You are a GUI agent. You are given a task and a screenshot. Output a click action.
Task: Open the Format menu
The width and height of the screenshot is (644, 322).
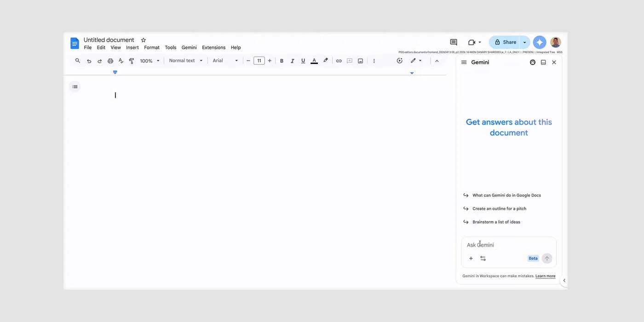(x=152, y=47)
